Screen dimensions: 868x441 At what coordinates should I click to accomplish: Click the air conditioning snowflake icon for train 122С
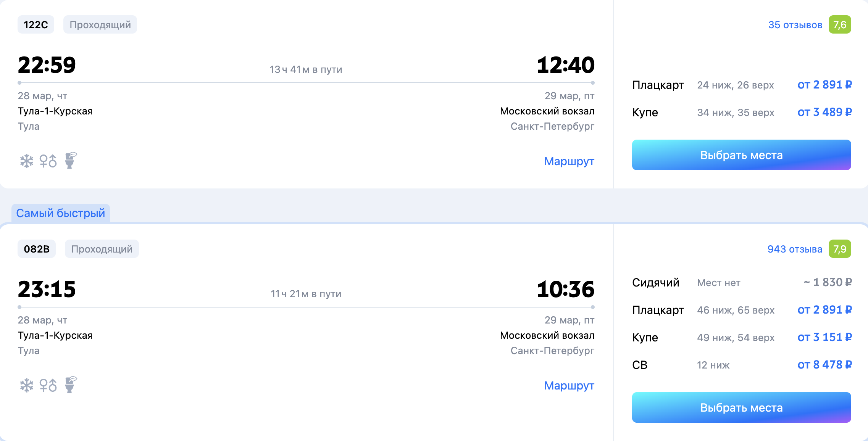point(27,161)
